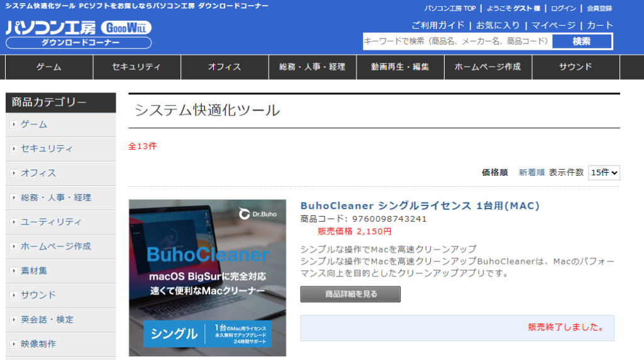
Task: Click the arrow icon beside 総務・人事・経理 category
Action: 14,197
